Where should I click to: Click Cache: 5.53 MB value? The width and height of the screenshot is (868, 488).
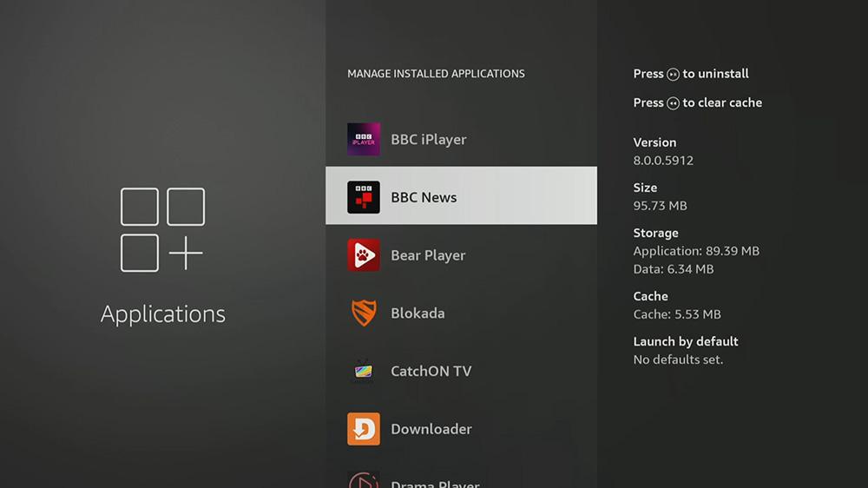(x=677, y=314)
